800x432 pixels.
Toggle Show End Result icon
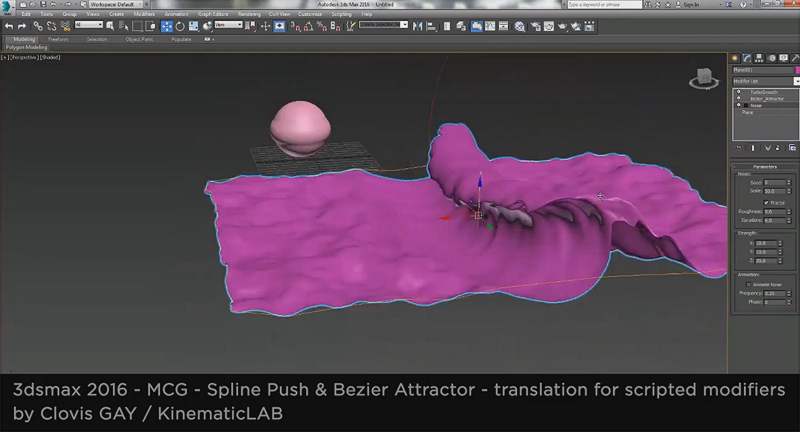coord(753,148)
